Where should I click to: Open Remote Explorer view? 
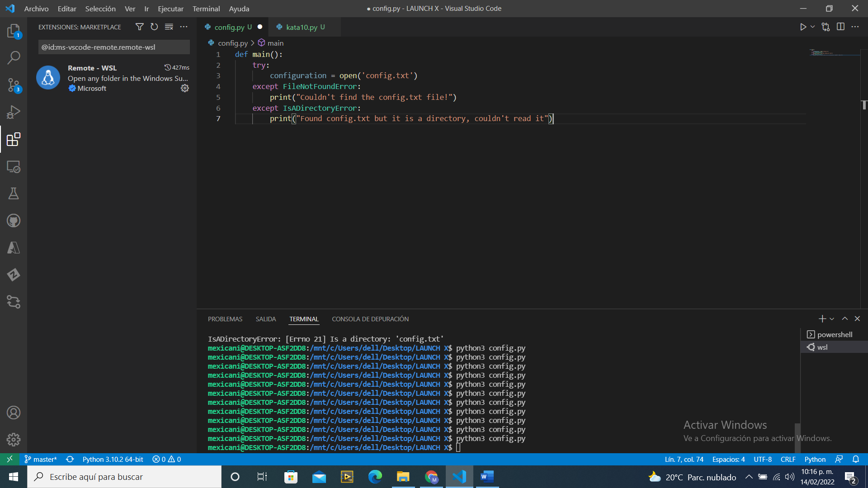coord(14,166)
